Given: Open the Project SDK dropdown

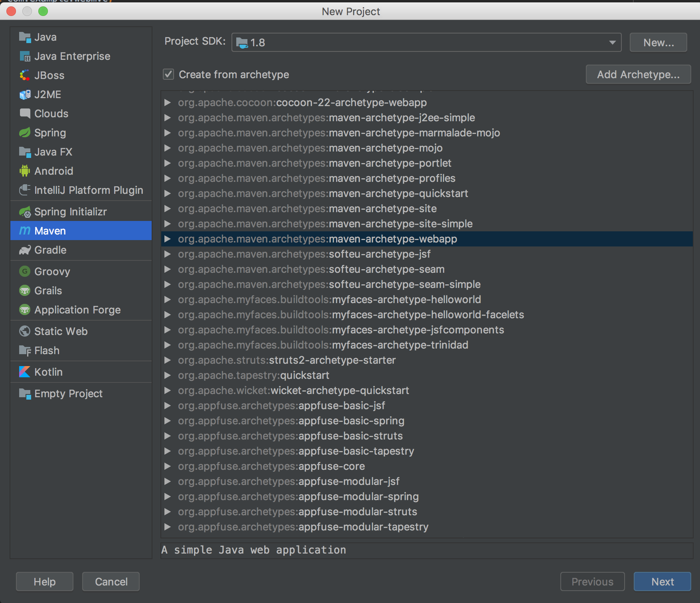Looking at the screenshot, I should (x=426, y=42).
